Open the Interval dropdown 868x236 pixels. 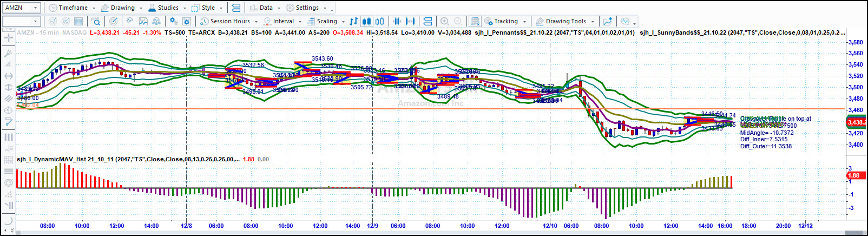(x=281, y=21)
